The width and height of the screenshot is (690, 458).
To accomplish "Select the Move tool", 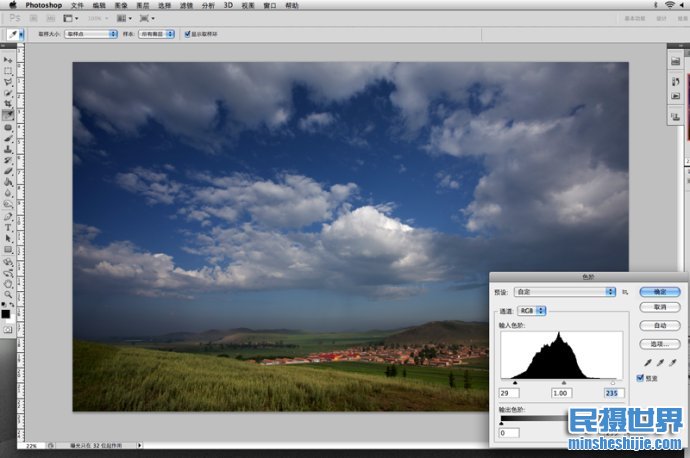I will (x=8, y=60).
